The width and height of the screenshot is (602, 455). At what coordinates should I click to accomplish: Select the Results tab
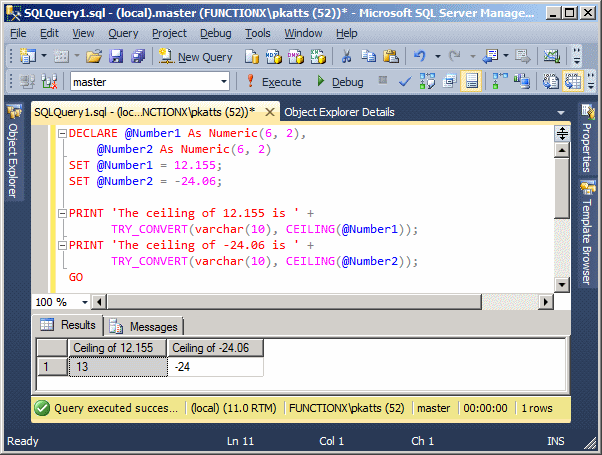click(x=68, y=325)
